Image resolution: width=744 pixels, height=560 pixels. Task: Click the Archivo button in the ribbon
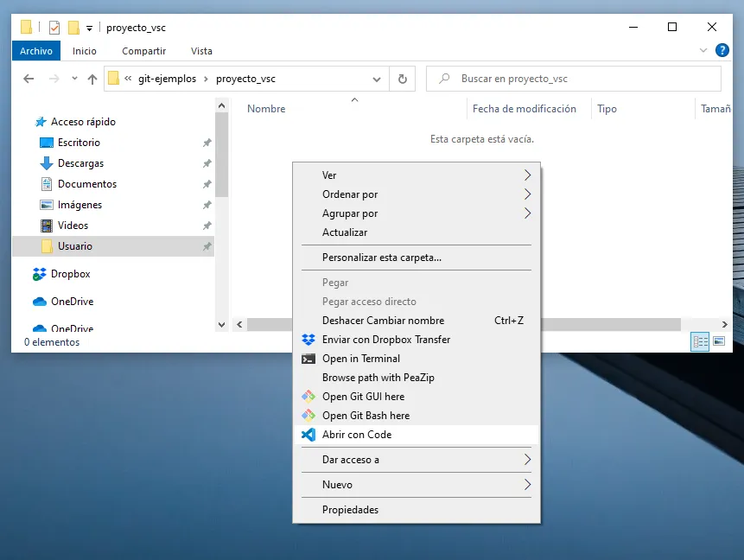click(36, 51)
